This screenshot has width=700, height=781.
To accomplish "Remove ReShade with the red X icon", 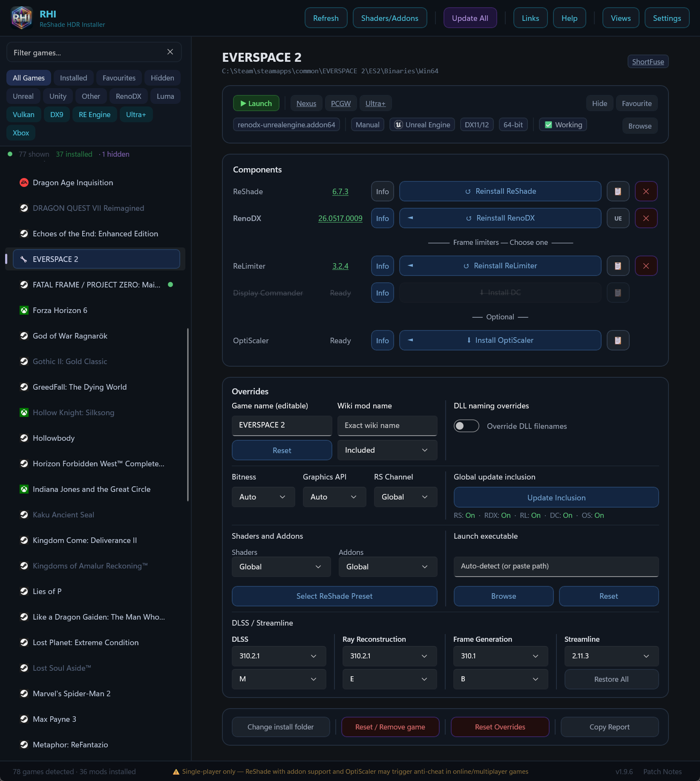I will [646, 191].
